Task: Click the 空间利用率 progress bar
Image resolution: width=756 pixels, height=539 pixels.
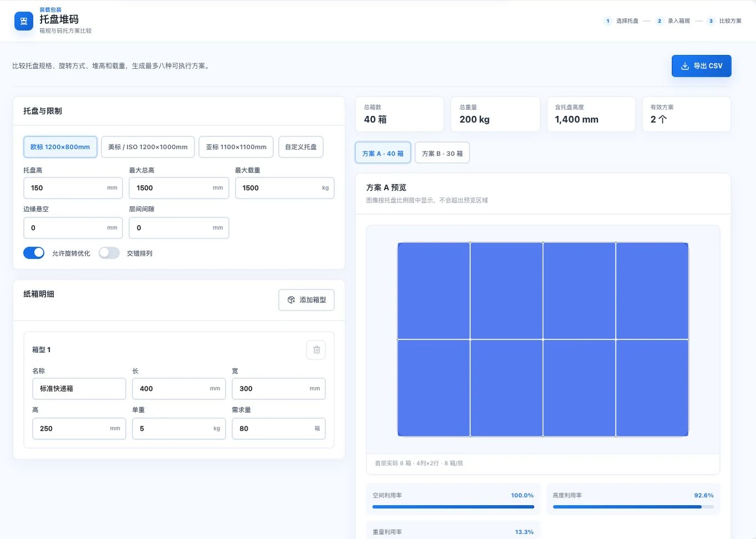Action: 453,507
